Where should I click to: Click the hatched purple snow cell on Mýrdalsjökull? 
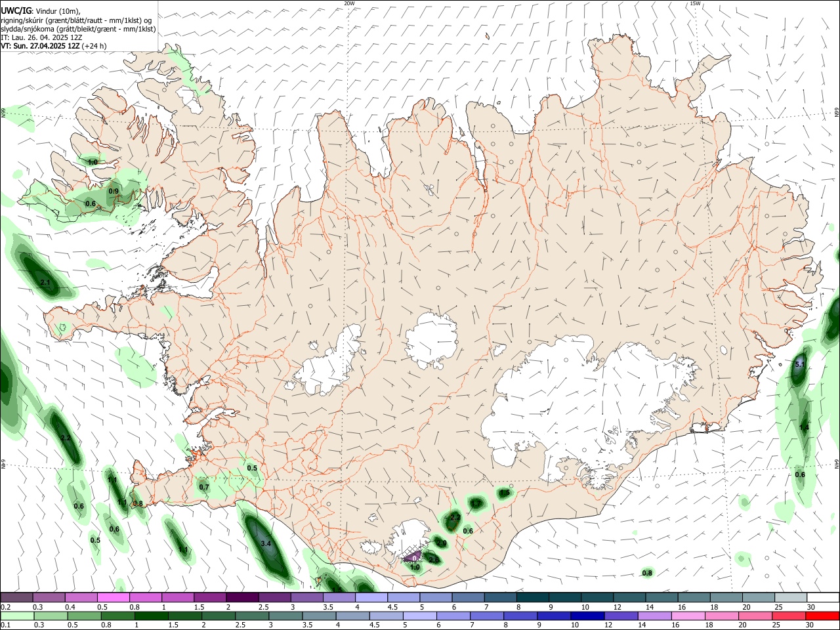point(412,556)
